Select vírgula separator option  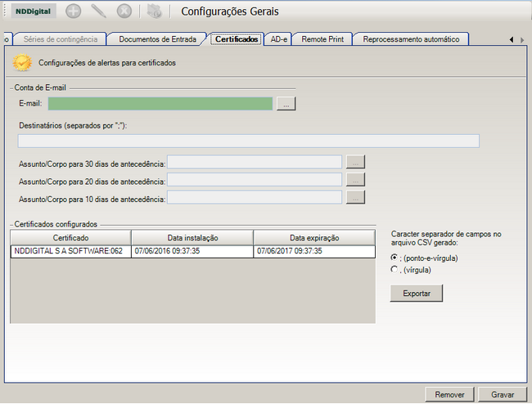[394, 269]
